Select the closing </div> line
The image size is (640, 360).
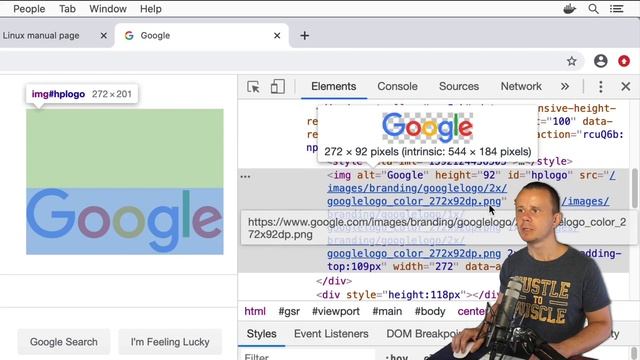tap(334, 281)
